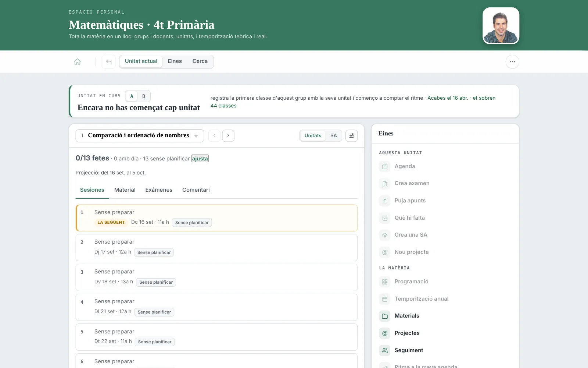Open session 1 marked LA SEGÜENT
The height and width of the screenshot is (368, 588).
tap(216, 218)
